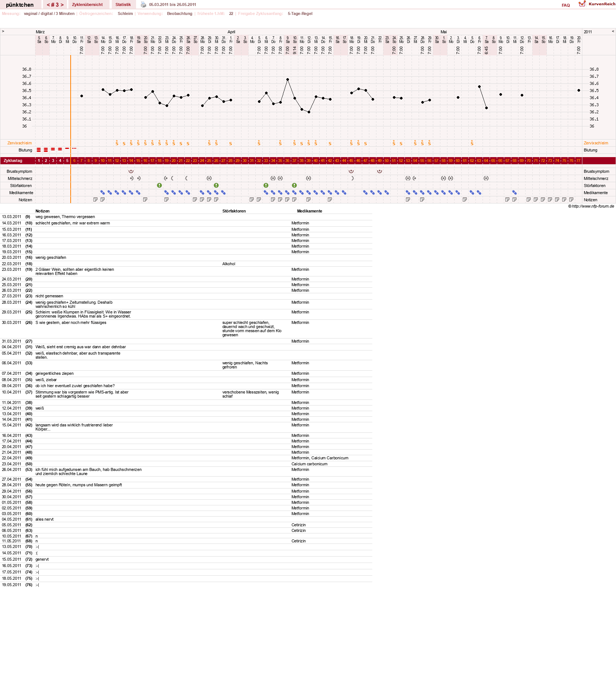Image resolution: width=616 pixels, height=695 pixels.
Task: Click the orange Zervixschleim label on the left
Action: (19, 143)
